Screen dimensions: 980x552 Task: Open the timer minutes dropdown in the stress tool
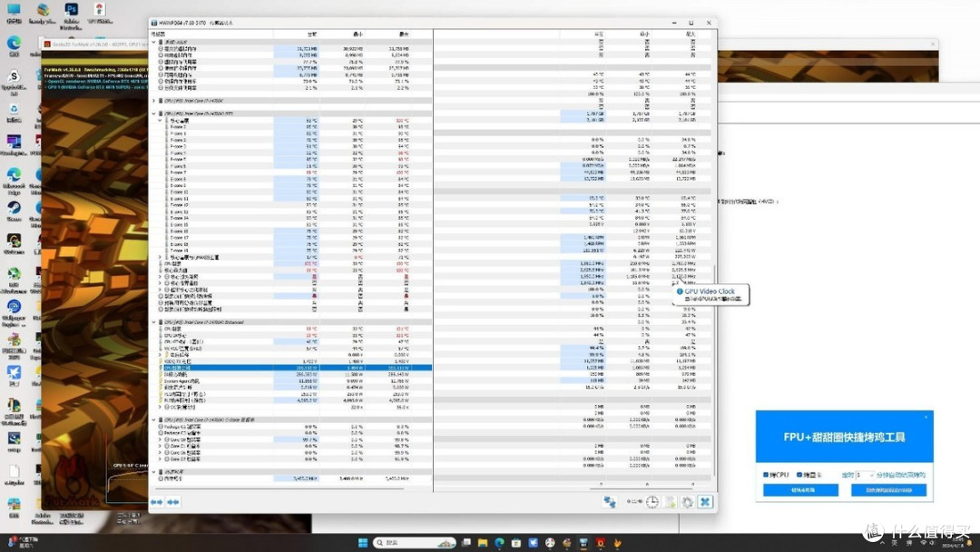(865, 475)
